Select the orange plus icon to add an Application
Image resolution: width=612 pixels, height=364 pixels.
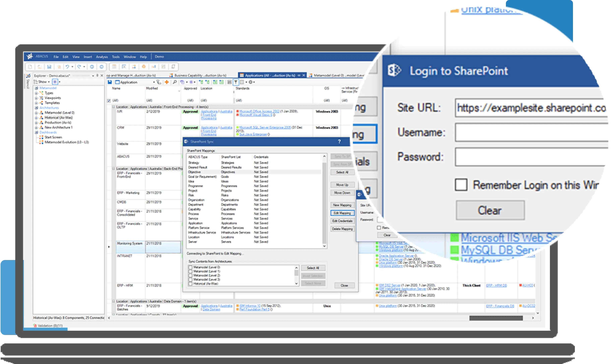(x=167, y=82)
